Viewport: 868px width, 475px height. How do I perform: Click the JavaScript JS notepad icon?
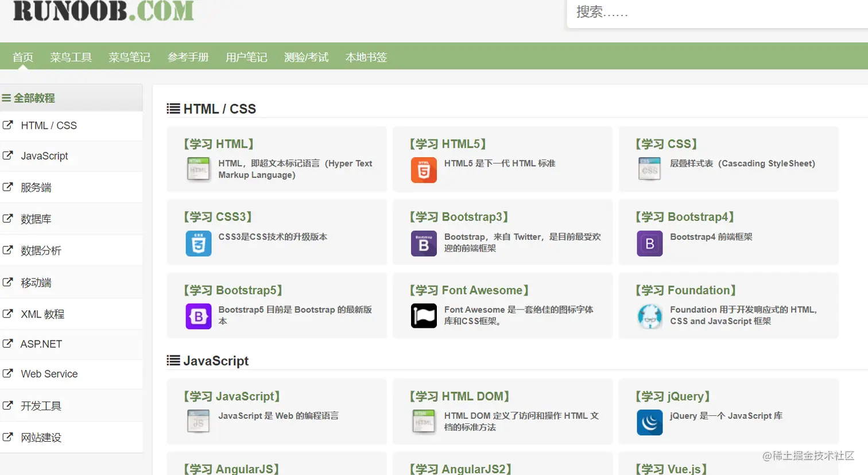click(x=199, y=422)
